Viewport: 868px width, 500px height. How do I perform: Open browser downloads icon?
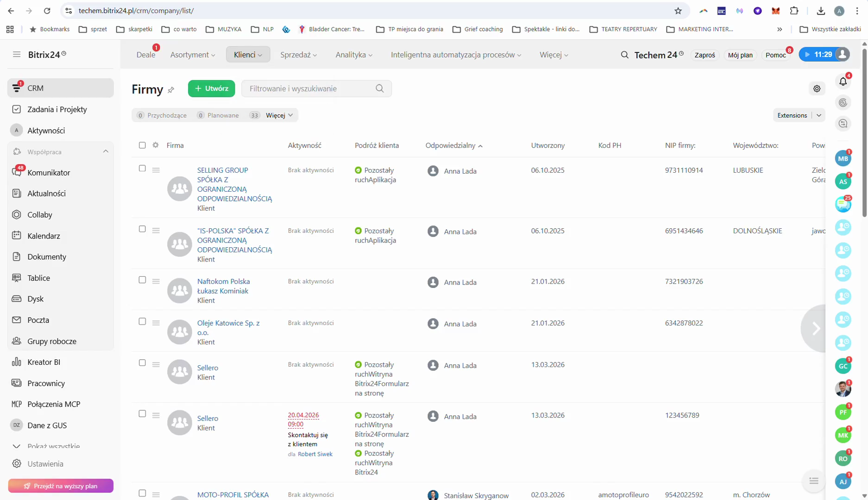(x=821, y=11)
